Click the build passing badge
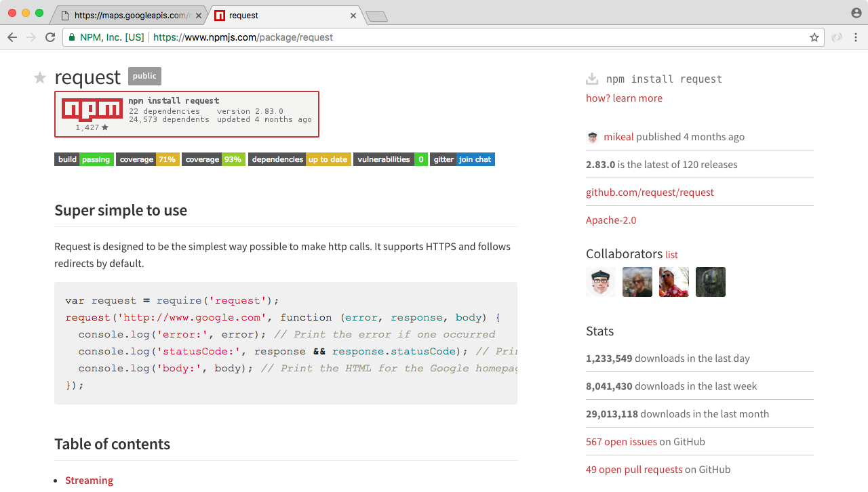 pyautogui.click(x=84, y=159)
